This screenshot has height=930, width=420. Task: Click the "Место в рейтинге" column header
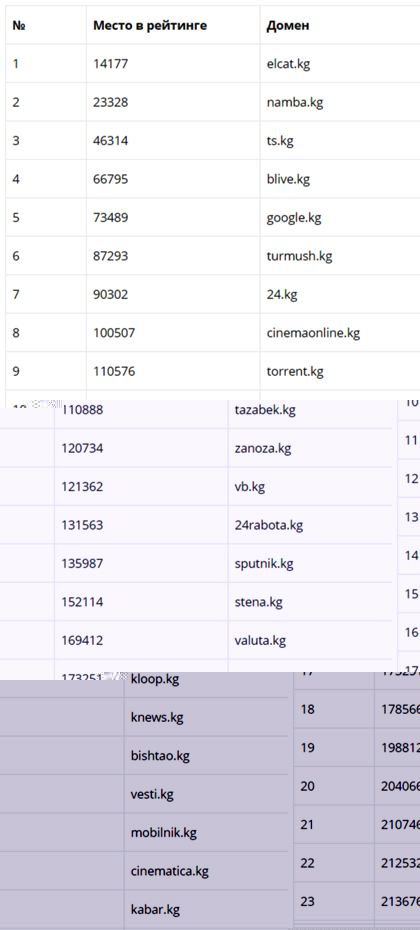(x=150, y=26)
